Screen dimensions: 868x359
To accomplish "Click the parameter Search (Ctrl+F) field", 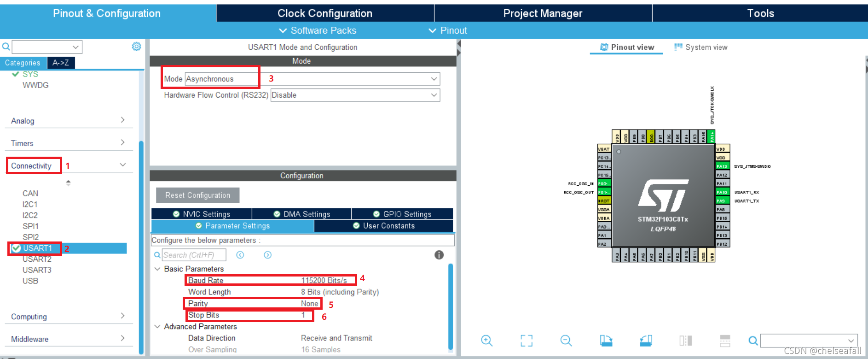I will click(194, 255).
